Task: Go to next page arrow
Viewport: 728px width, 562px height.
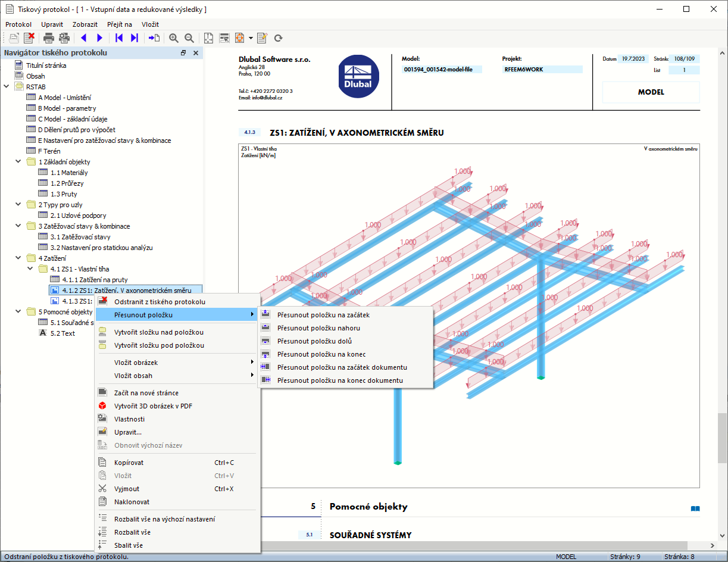Action: click(99, 38)
